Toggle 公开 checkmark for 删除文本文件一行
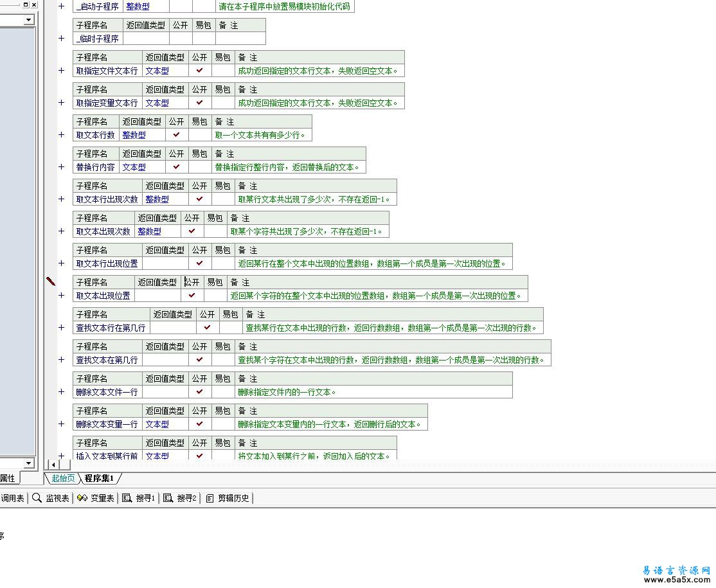This screenshot has width=716, height=588. [199, 392]
